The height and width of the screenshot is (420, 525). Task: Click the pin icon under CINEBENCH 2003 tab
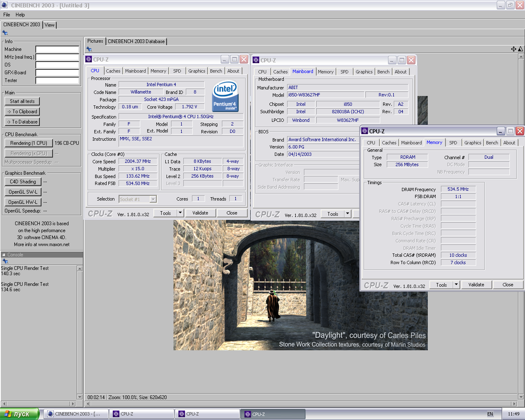[5, 33]
